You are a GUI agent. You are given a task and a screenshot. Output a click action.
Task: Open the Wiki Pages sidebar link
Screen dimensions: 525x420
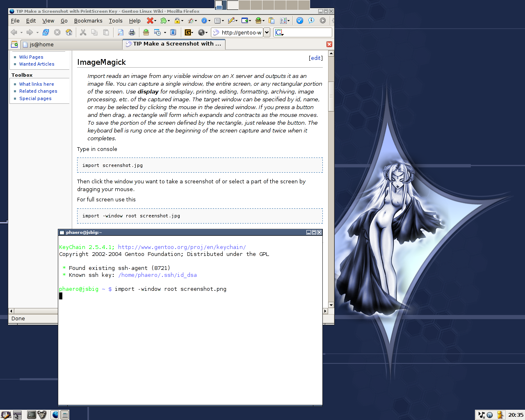tap(31, 57)
